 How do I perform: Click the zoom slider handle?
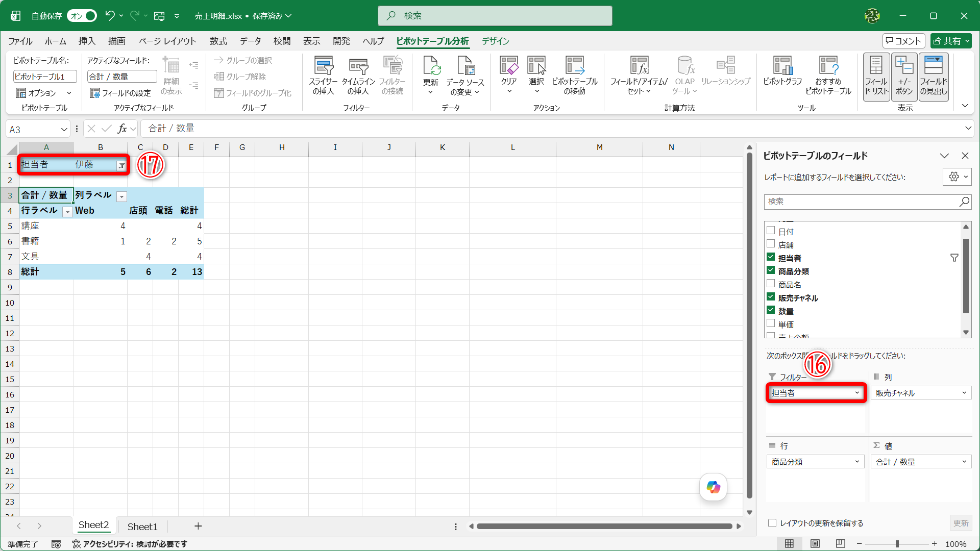point(897,544)
